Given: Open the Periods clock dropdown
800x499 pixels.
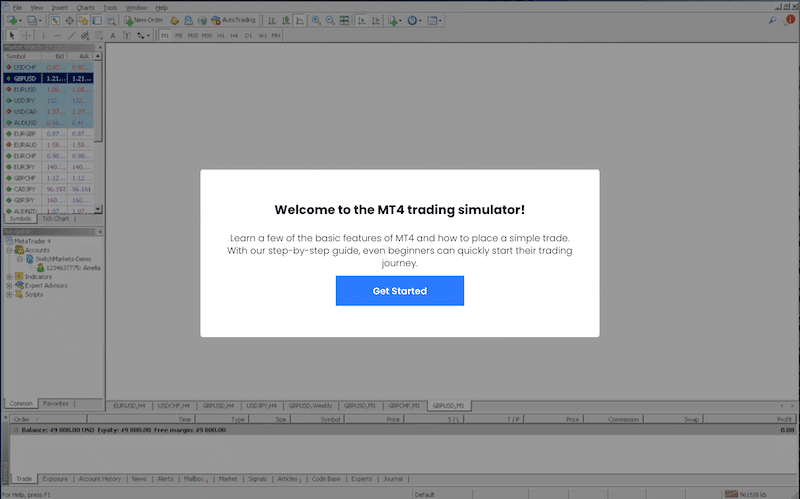Looking at the screenshot, I should pos(414,20).
